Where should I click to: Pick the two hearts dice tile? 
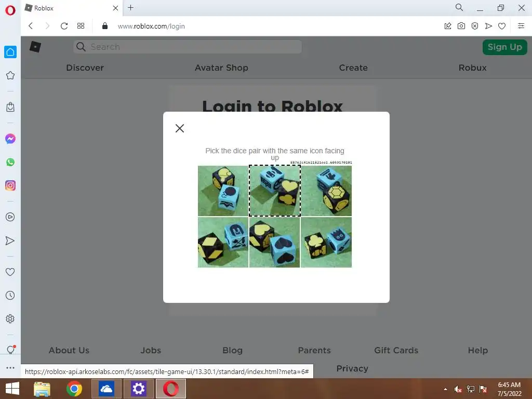pos(274,242)
